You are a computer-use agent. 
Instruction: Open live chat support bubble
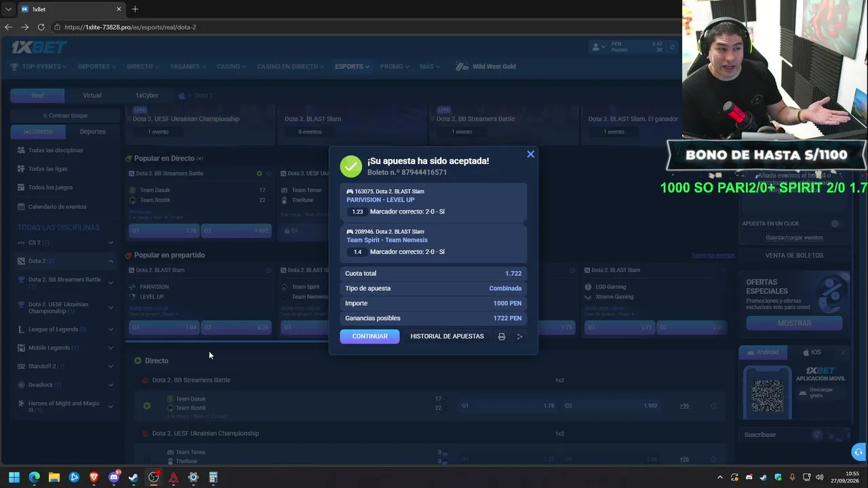(859, 452)
